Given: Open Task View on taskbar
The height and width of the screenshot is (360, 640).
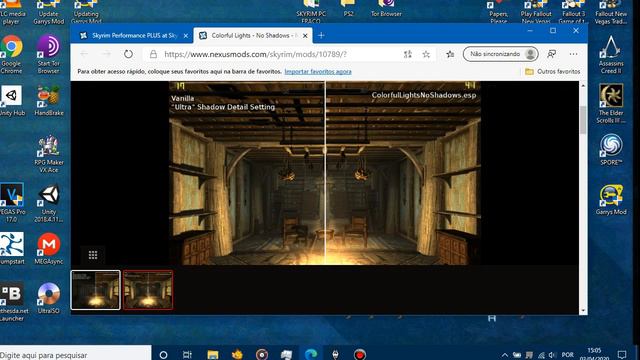Looking at the screenshot, I should (187, 355).
